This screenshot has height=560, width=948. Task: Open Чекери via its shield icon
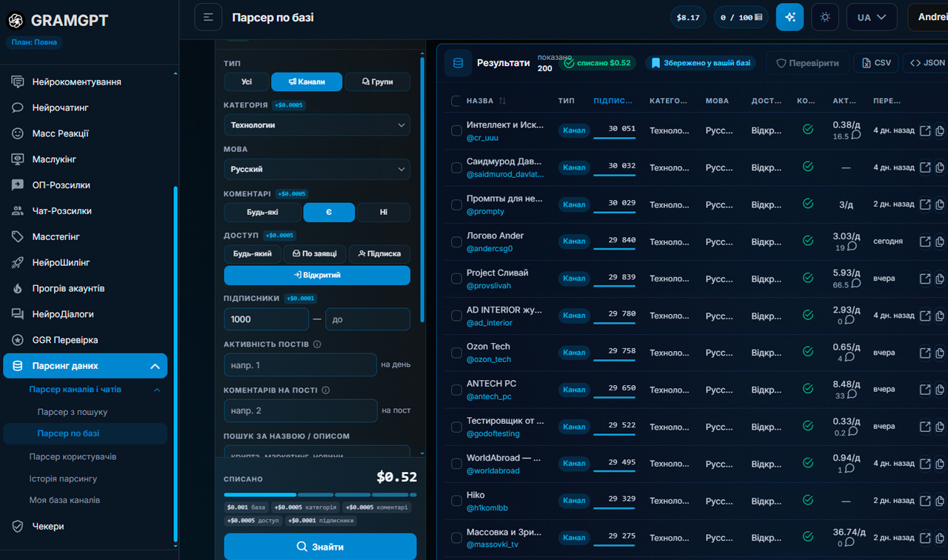(x=18, y=527)
